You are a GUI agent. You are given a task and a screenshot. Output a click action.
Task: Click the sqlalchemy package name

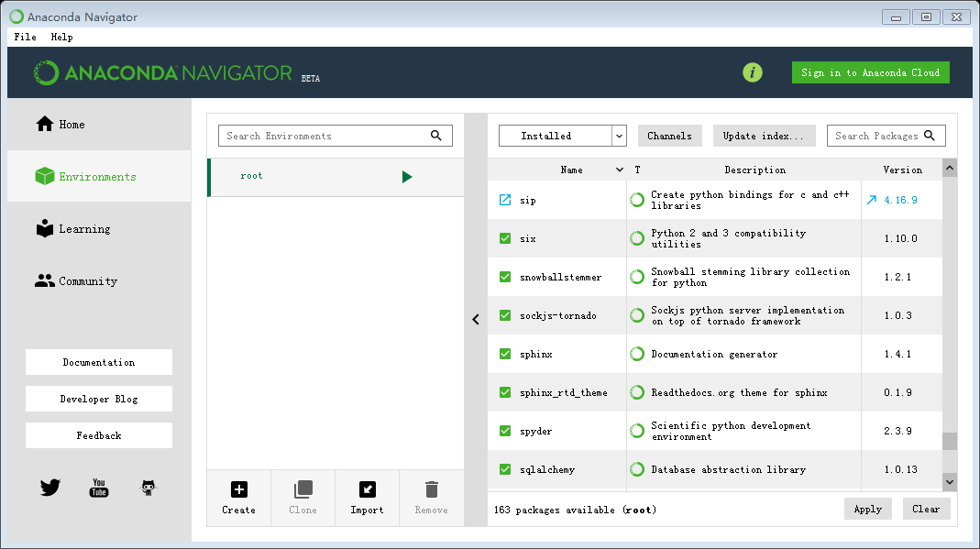point(547,469)
